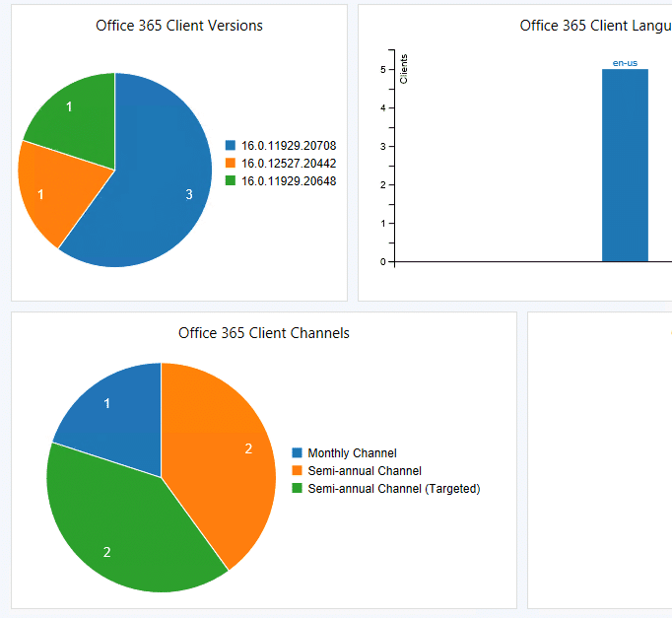Select the Monthly Channel legend text

click(352, 453)
